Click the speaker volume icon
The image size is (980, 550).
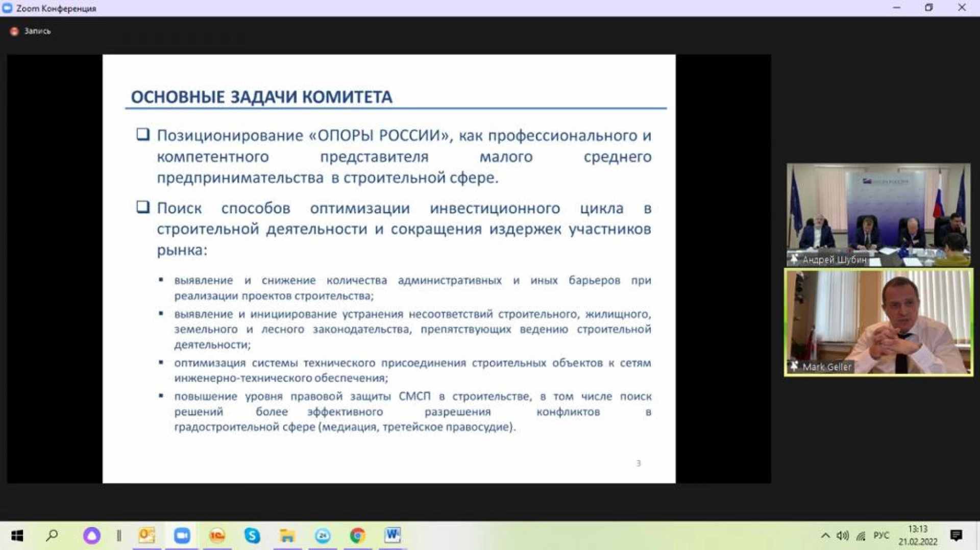(842, 535)
